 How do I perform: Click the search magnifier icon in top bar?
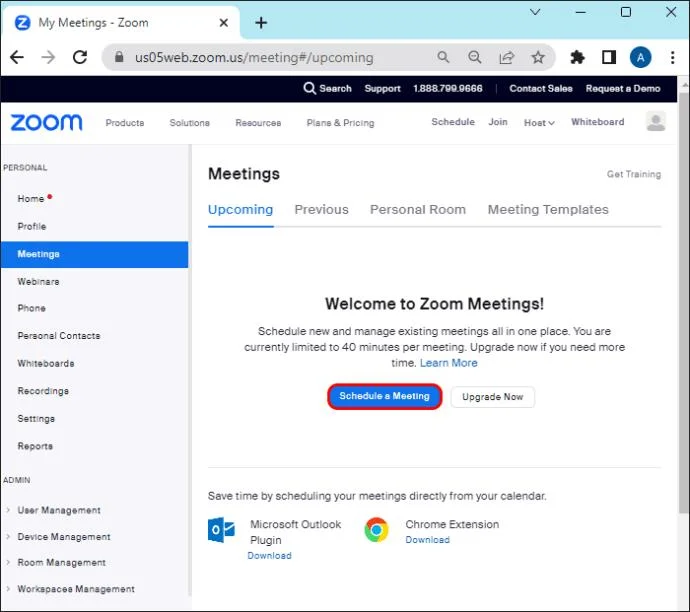click(x=309, y=88)
